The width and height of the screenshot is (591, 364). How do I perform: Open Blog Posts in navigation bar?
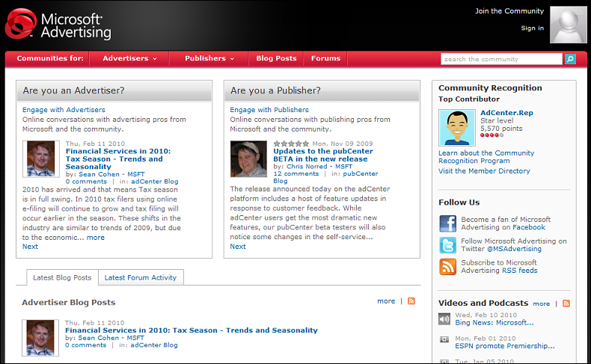click(x=276, y=58)
